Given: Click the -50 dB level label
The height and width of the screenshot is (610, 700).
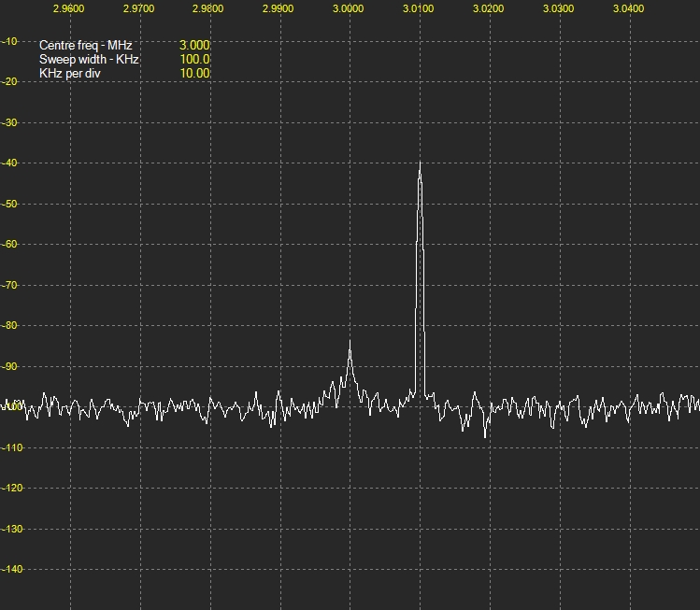Looking at the screenshot, I should pyautogui.click(x=9, y=204).
